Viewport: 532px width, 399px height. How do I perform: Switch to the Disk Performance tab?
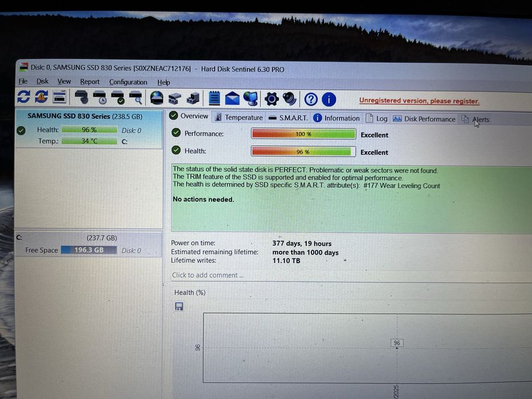tap(424, 119)
